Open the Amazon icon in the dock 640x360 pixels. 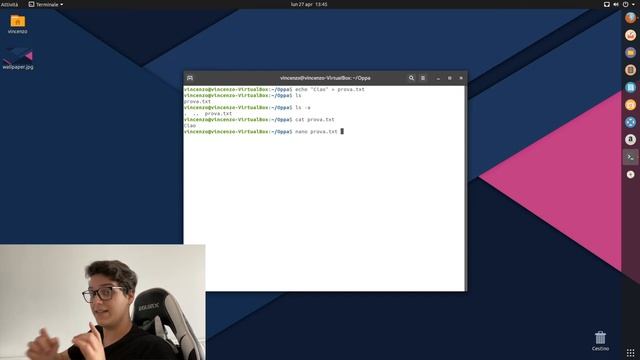[x=631, y=140]
